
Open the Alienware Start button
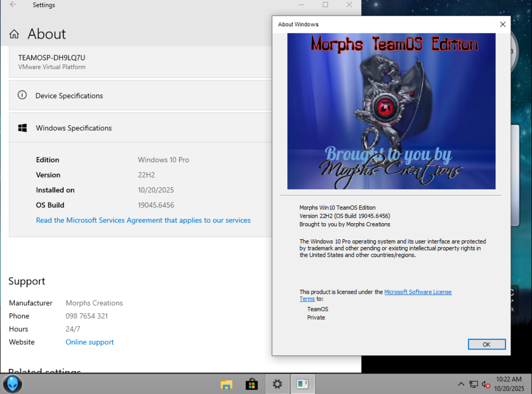[x=13, y=384]
